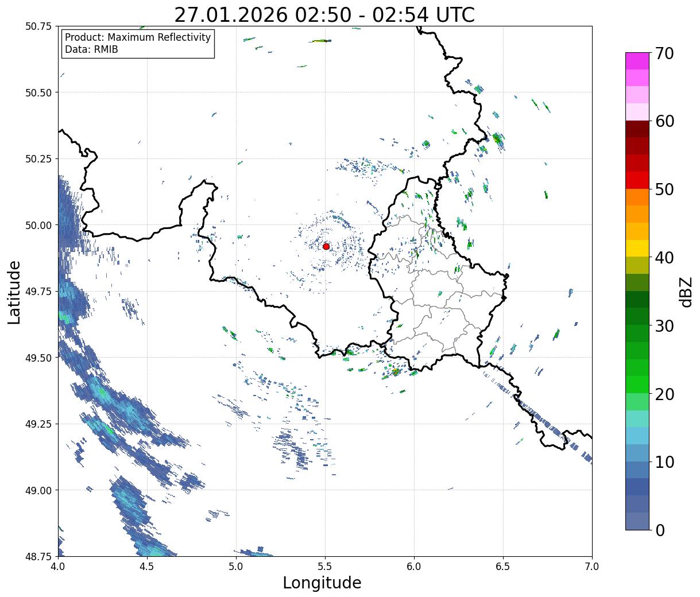Click the latitude tick label 50.50
Viewport: 700px width, 597px height.
(39, 92)
